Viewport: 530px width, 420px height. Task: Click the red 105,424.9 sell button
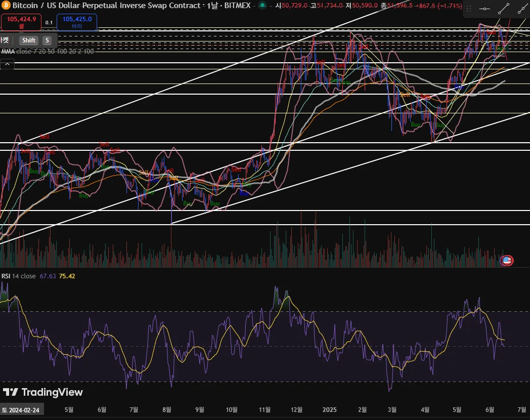[21, 22]
